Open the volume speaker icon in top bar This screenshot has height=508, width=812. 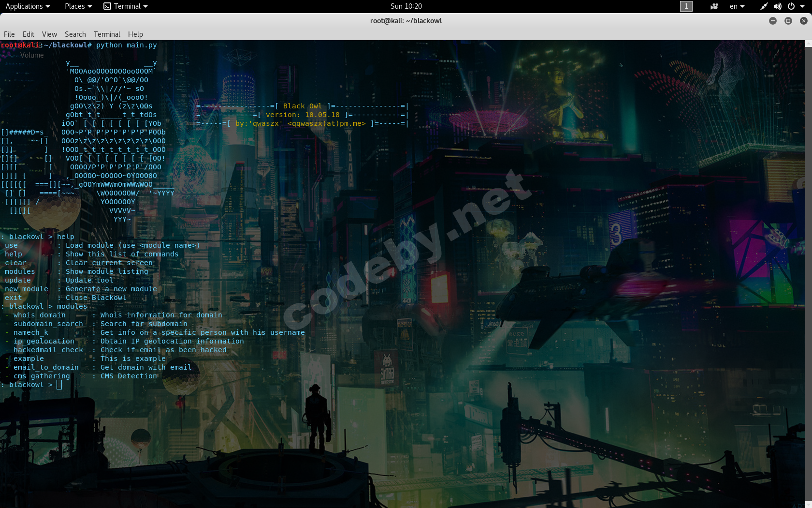click(x=777, y=6)
